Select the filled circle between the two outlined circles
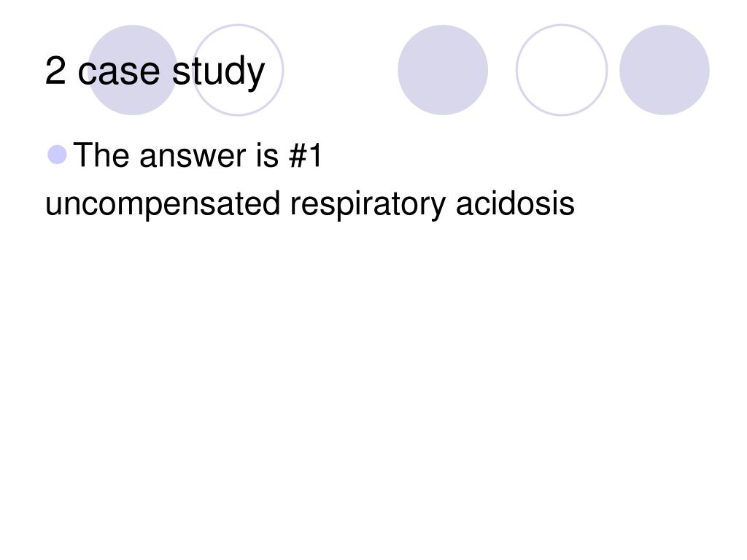This screenshot has height=560, width=747. 443,70
